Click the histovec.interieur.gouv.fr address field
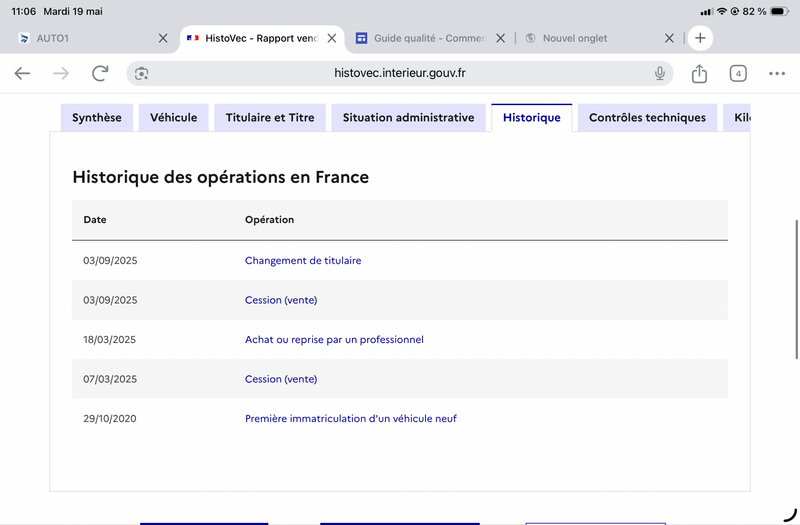The width and height of the screenshot is (800, 525). pos(399,73)
